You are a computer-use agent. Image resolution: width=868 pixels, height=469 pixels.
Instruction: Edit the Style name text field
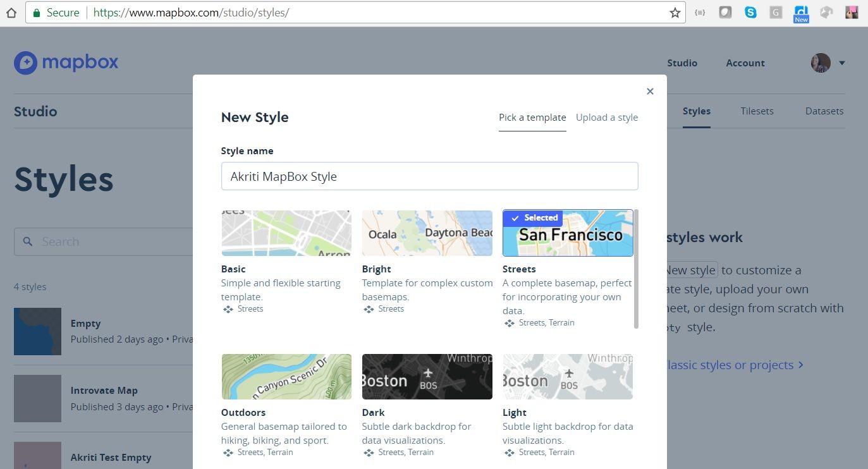point(430,176)
